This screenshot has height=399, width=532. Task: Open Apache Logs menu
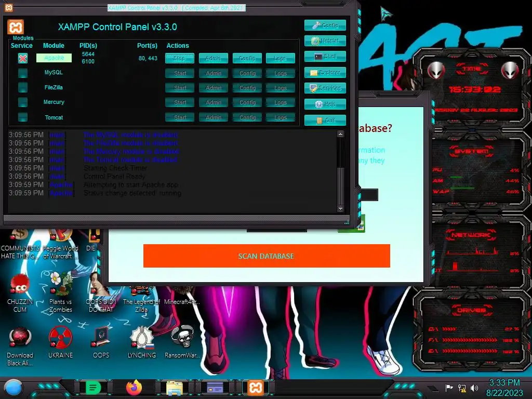tap(280, 58)
